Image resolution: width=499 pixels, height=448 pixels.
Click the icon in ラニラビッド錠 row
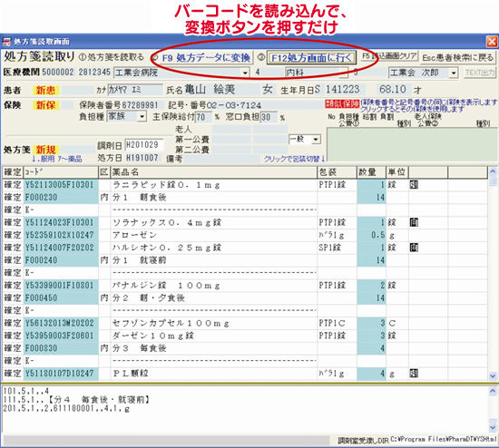[414, 184]
